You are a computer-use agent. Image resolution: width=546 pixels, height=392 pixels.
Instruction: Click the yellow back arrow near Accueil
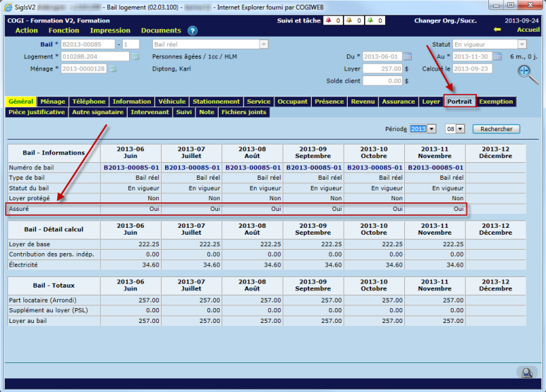point(497,30)
